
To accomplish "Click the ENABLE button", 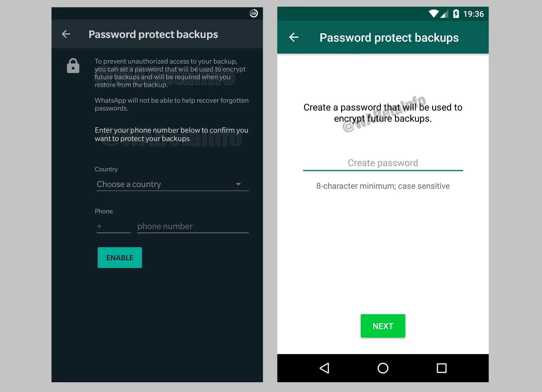I will pyautogui.click(x=120, y=257).
